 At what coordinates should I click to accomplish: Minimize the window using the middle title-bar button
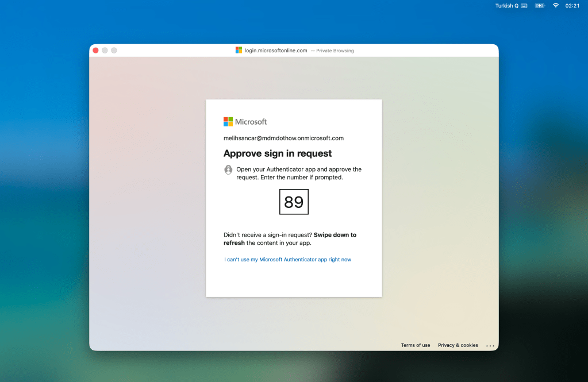105,51
